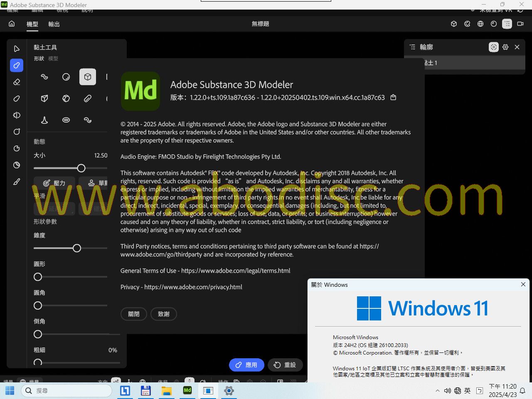The image size is (532, 399).
Task: Choose the Erase tool in left toolbar
Action: pos(17,82)
